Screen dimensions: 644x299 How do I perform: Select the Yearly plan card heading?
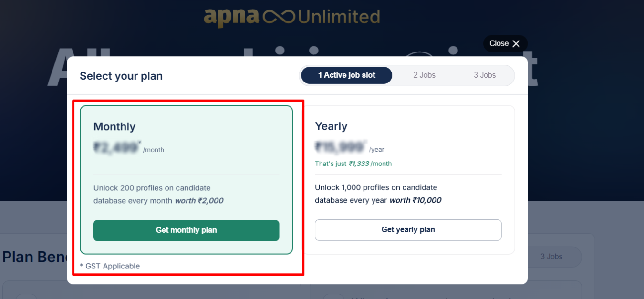(331, 126)
